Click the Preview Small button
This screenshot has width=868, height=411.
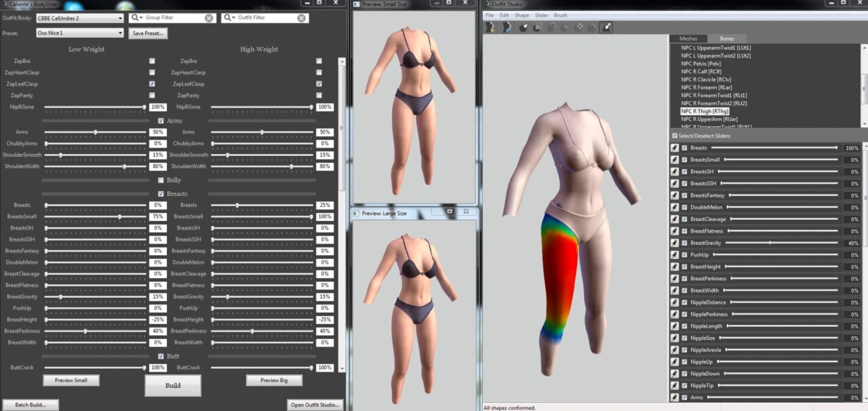click(71, 380)
